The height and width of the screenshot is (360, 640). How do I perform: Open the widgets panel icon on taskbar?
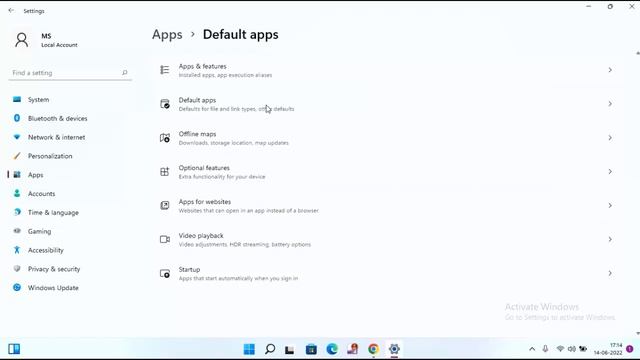click(x=14, y=349)
